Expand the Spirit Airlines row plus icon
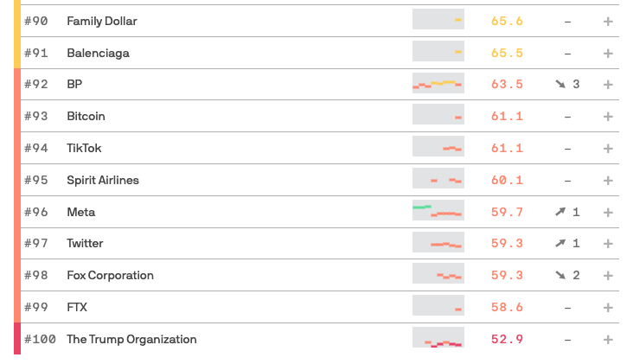 coord(608,181)
